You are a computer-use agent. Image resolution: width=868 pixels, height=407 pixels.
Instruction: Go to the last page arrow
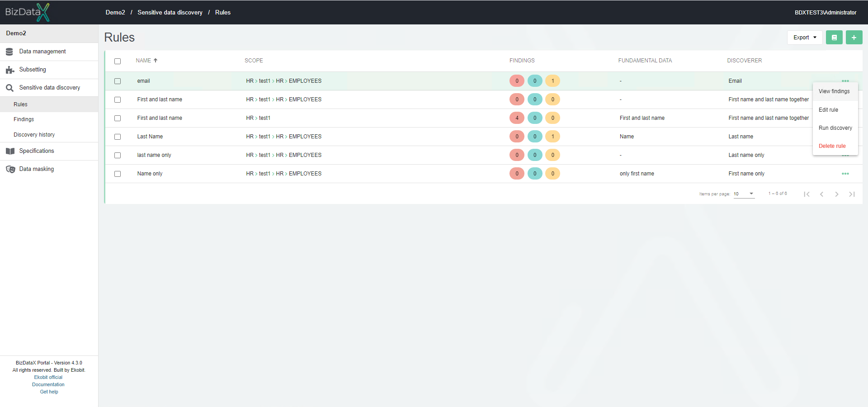[852, 194]
